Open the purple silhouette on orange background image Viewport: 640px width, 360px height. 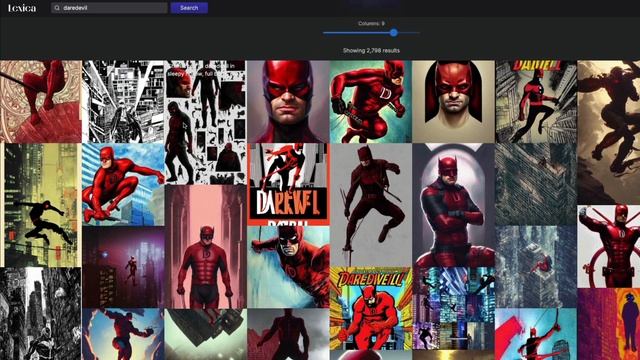click(x=609, y=324)
